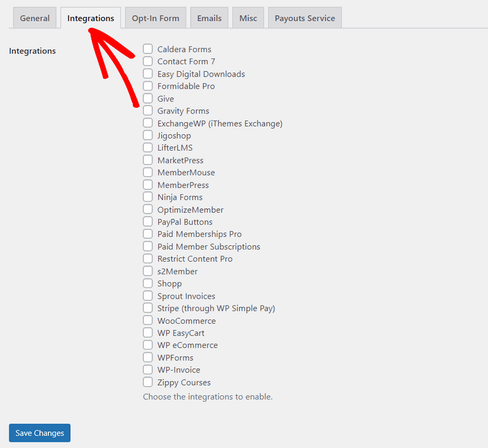Enable the Caldera Forms checkbox
Image resolution: width=488 pixels, height=448 pixels.
coord(148,49)
